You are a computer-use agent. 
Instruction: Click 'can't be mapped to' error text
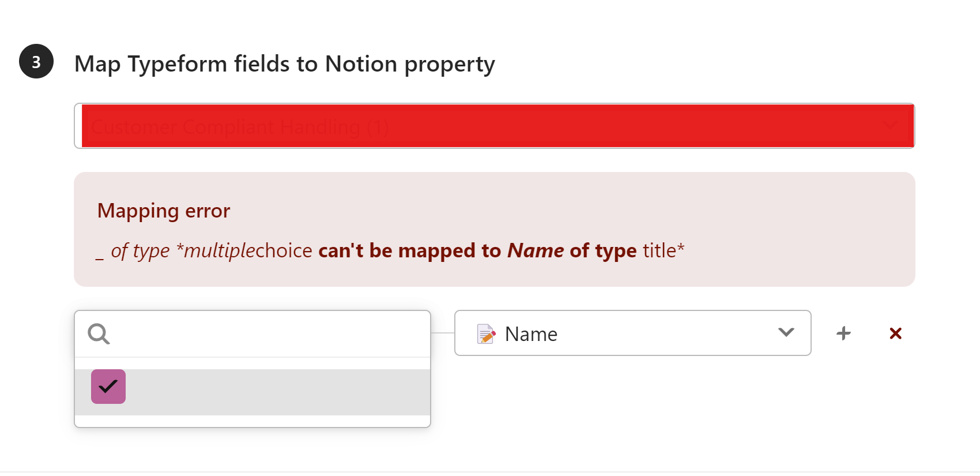(410, 251)
